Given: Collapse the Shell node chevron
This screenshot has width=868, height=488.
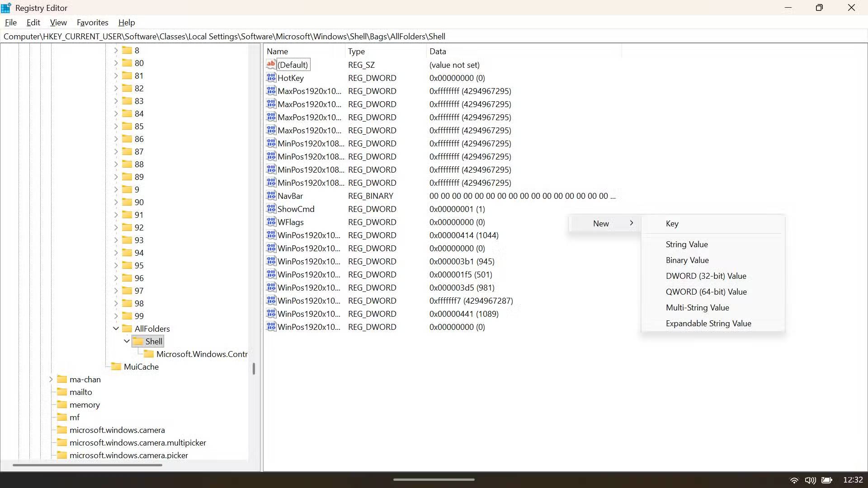Looking at the screenshot, I should [x=127, y=341].
